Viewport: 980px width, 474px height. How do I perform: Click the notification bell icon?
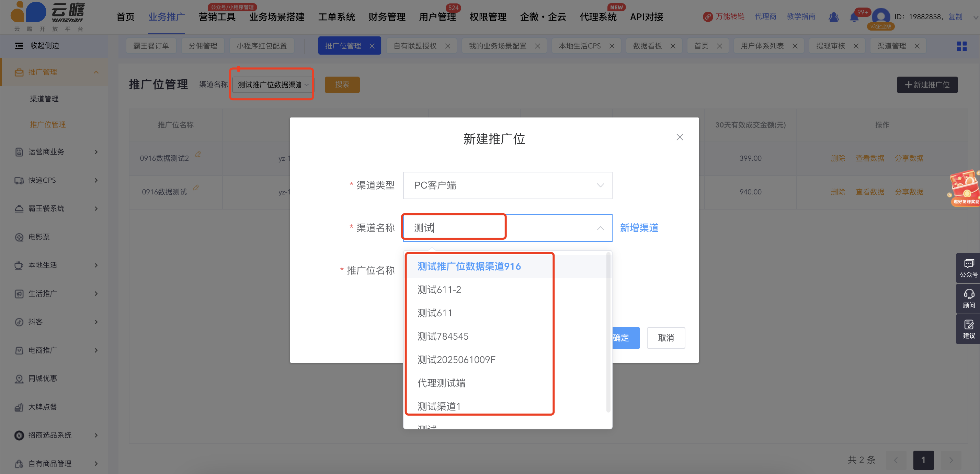(854, 17)
